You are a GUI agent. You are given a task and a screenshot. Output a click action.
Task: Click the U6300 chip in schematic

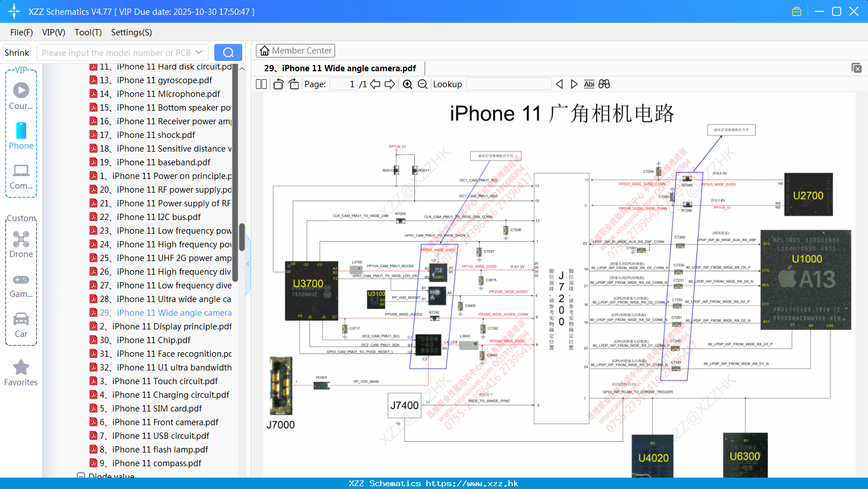tap(745, 455)
